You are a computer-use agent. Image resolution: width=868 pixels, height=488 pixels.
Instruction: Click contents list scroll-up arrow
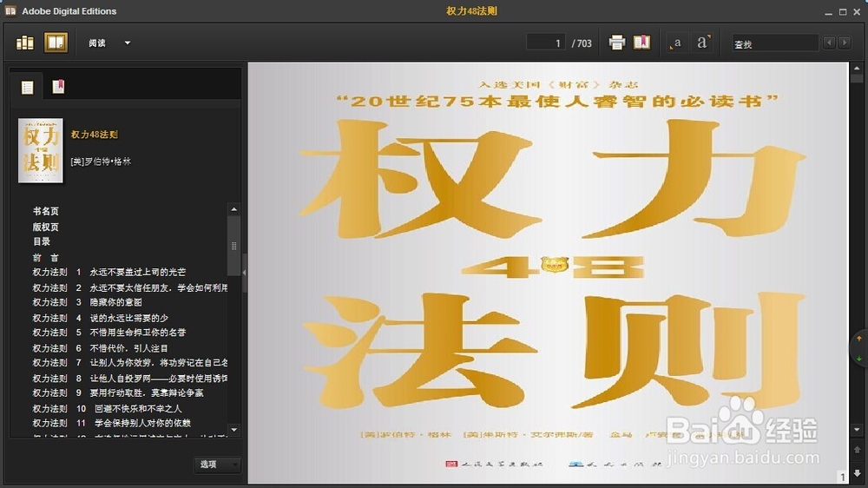tap(233, 209)
